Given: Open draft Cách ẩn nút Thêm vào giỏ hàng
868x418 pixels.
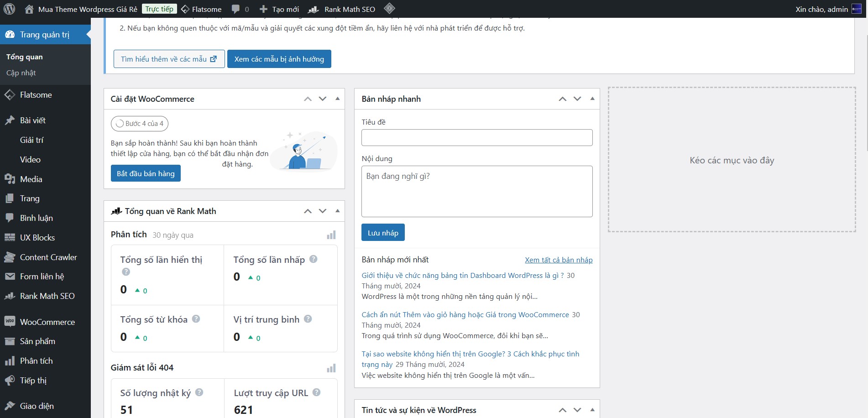Looking at the screenshot, I should 465,314.
